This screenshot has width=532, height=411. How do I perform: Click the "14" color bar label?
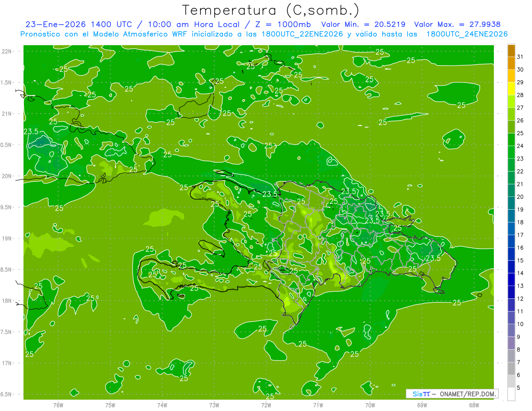pyautogui.click(x=520, y=273)
